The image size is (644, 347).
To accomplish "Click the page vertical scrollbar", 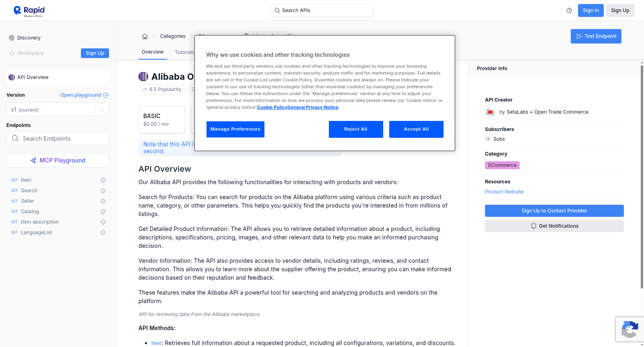I will click(642, 177).
